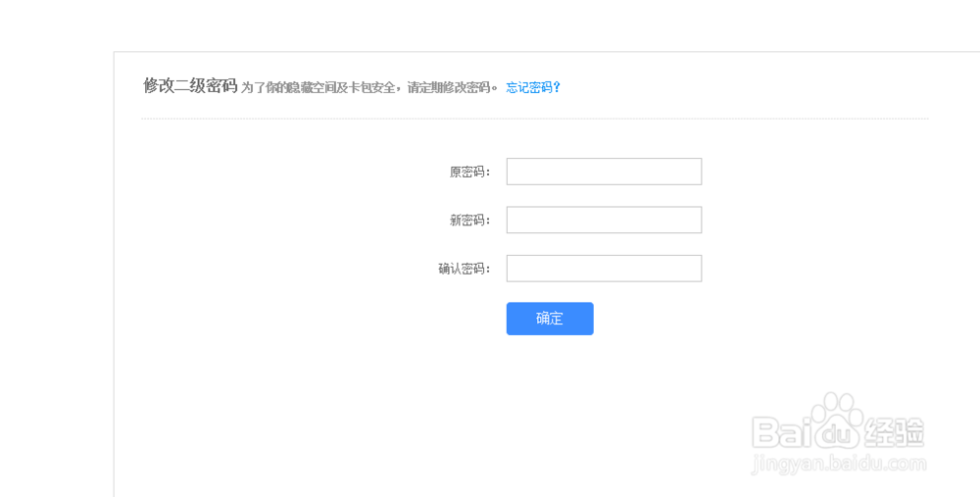Click the 原密码 input field
This screenshot has height=497, width=980.
coord(604,172)
